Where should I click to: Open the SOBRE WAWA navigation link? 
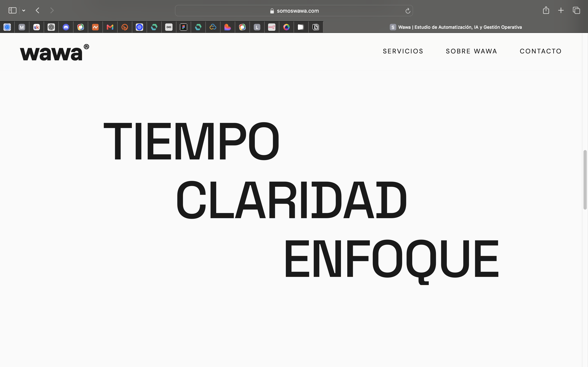[x=471, y=51]
